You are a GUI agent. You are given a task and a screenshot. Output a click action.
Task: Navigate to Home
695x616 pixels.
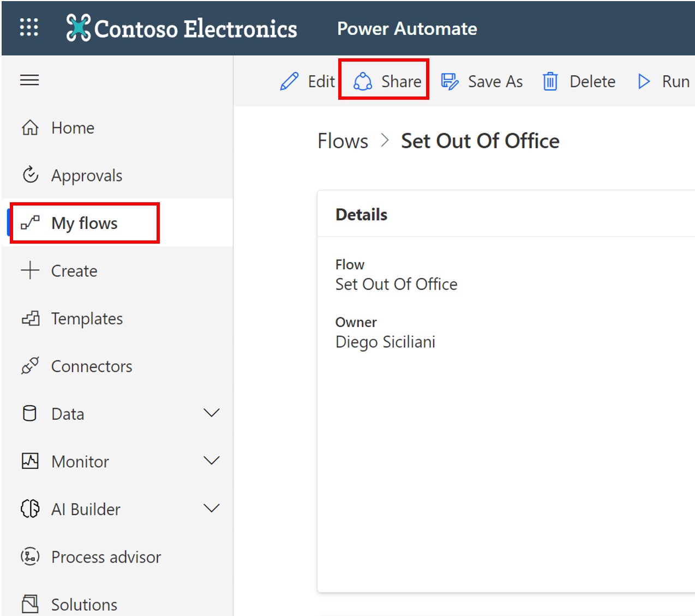pos(73,128)
